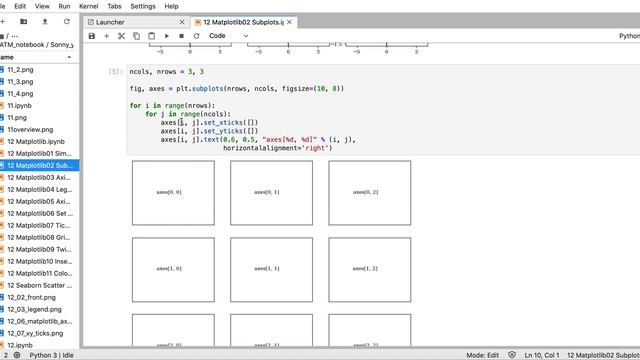
Task: Interrupt the kernel with the stop icon
Action: 182,36
